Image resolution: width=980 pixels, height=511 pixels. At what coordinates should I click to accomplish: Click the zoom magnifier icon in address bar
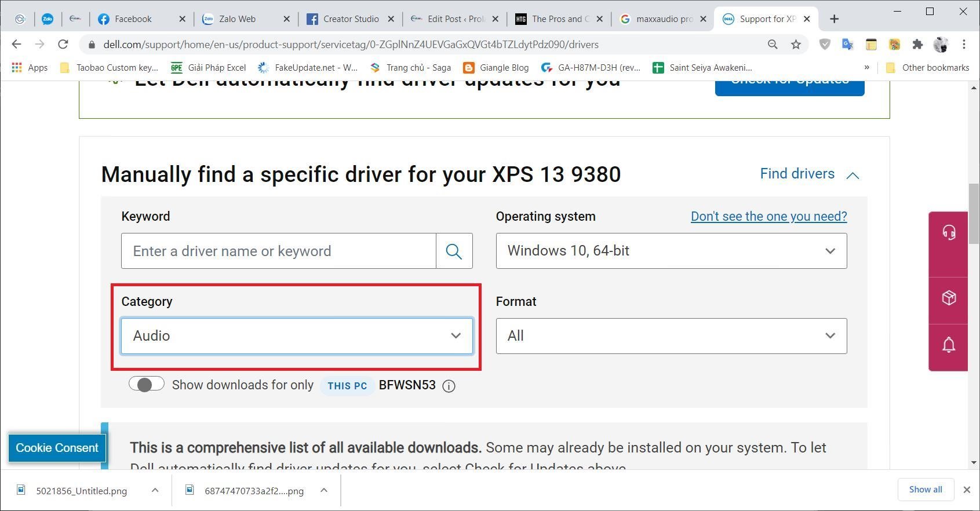pyautogui.click(x=773, y=44)
